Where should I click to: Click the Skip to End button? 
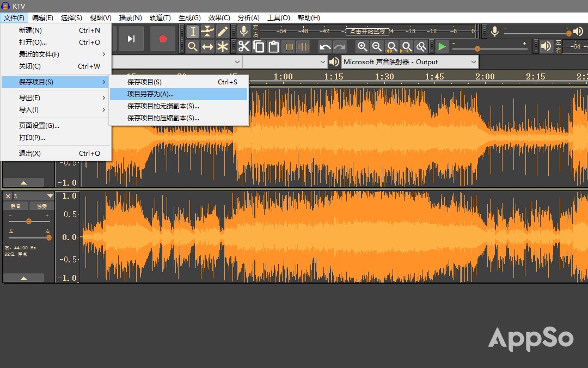coord(131,39)
